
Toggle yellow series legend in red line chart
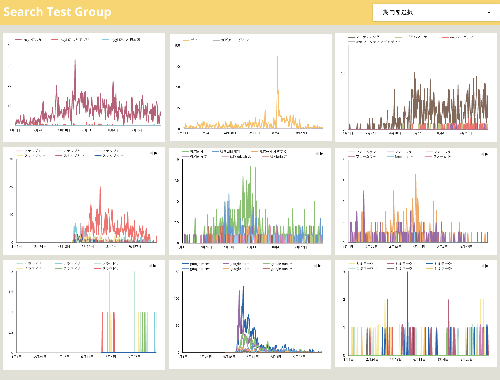click(31, 155)
